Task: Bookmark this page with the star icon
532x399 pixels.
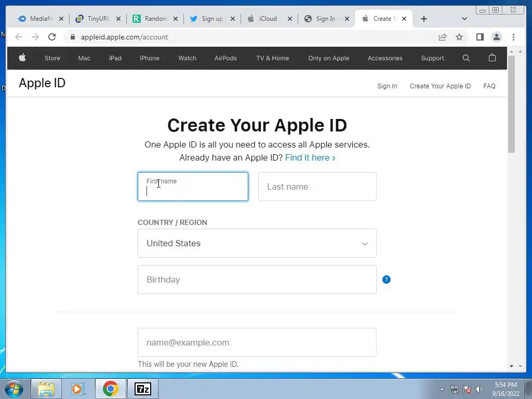Action: [459, 37]
